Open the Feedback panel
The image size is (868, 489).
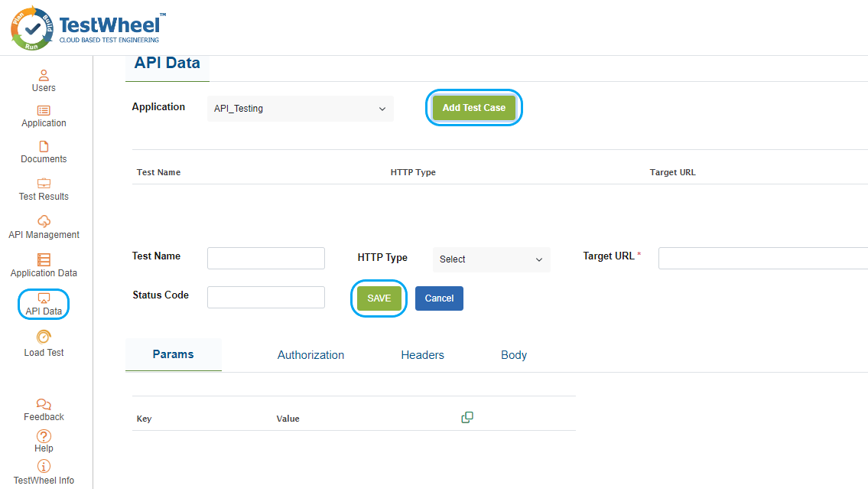tap(44, 409)
